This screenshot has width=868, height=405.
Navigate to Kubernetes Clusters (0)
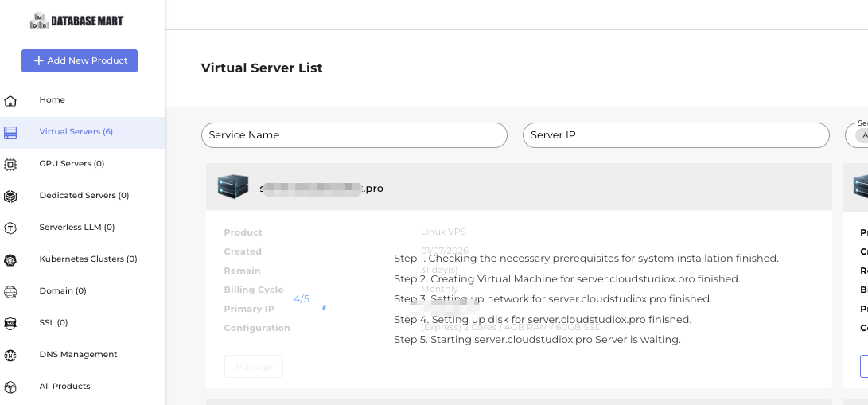click(x=88, y=259)
